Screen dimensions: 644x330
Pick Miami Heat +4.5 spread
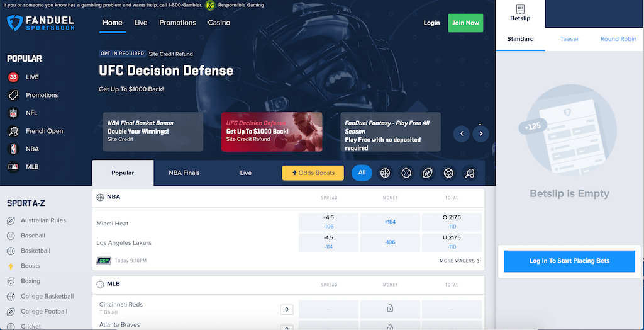(328, 222)
